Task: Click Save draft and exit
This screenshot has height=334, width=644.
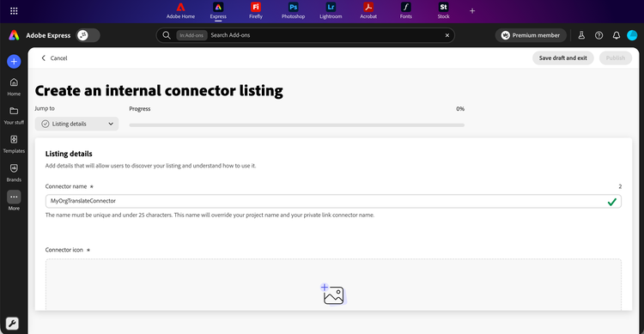Action: (x=563, y=58)
